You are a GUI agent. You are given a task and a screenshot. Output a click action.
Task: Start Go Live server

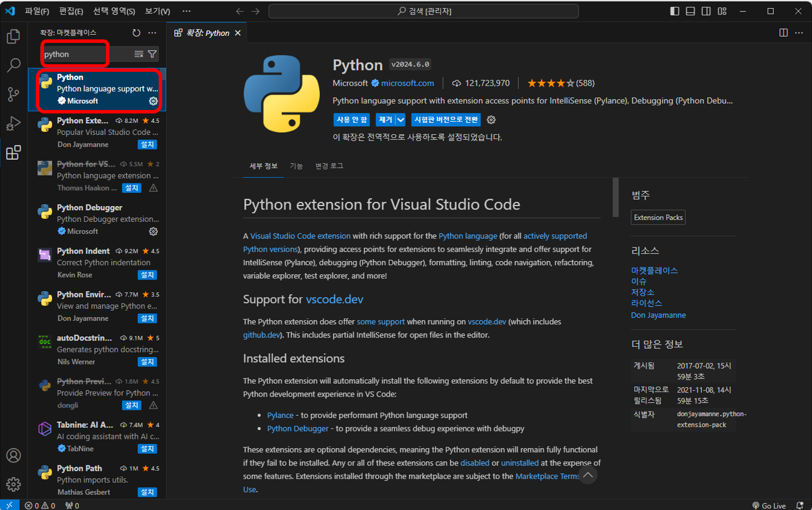[x=769, y=505]
